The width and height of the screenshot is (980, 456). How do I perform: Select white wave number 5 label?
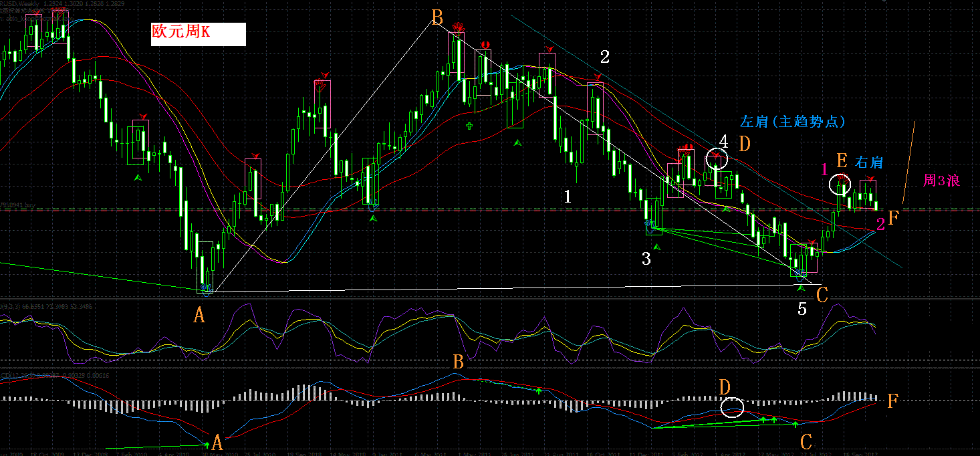[802, 308]
